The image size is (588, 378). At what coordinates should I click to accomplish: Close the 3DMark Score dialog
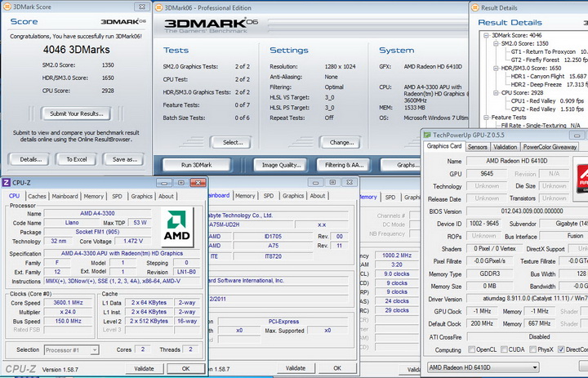coord(140,7)
